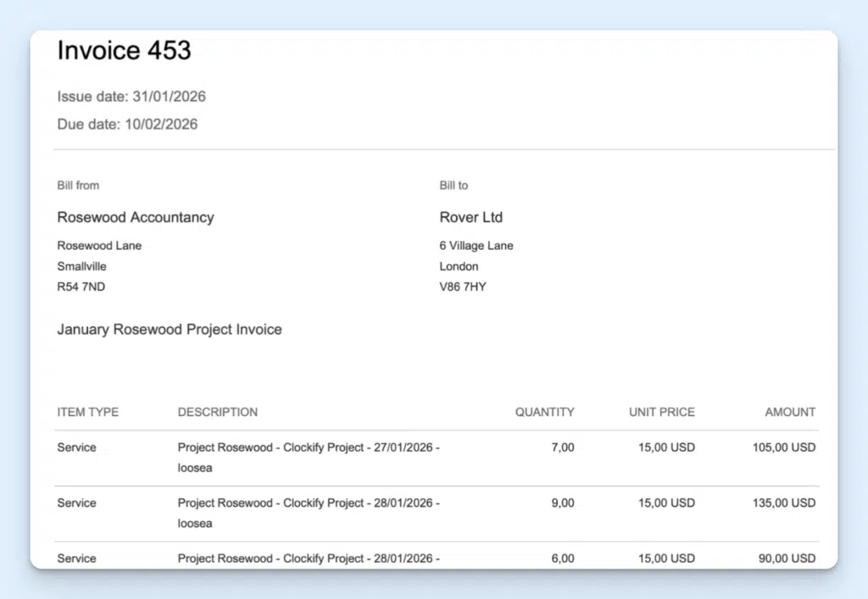Click the Invoice 453 title

pyautogui.click(x=124, y=51)
